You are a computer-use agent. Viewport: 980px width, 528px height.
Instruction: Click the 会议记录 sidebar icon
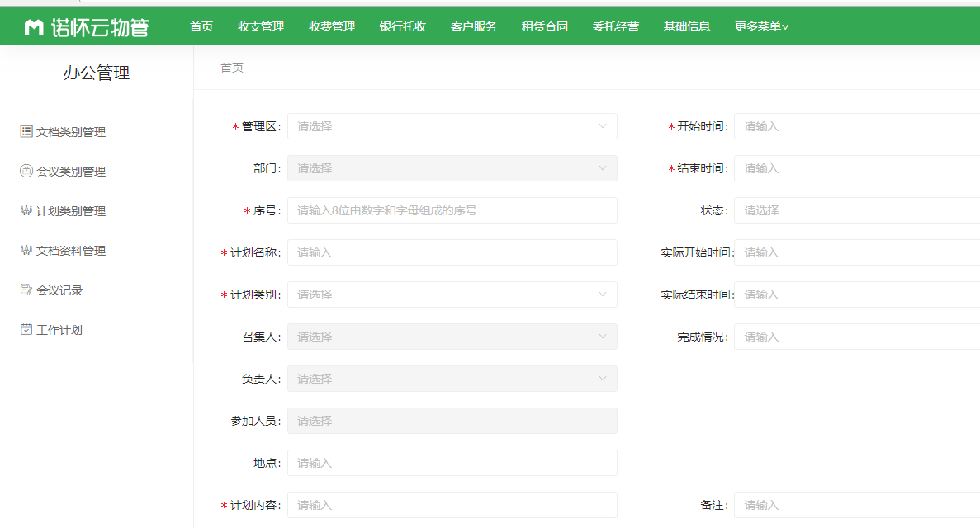[x=26, y=290]
